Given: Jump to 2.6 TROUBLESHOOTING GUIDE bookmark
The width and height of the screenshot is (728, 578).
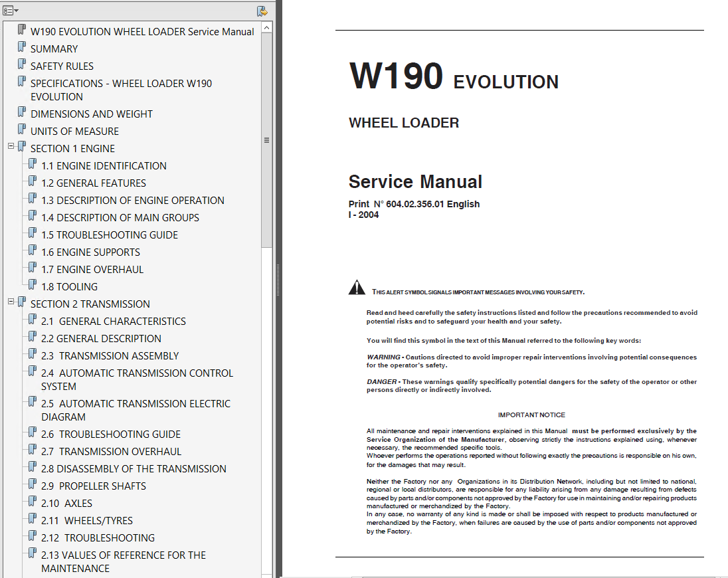Looking at the screenshot, I should point(110,434).
